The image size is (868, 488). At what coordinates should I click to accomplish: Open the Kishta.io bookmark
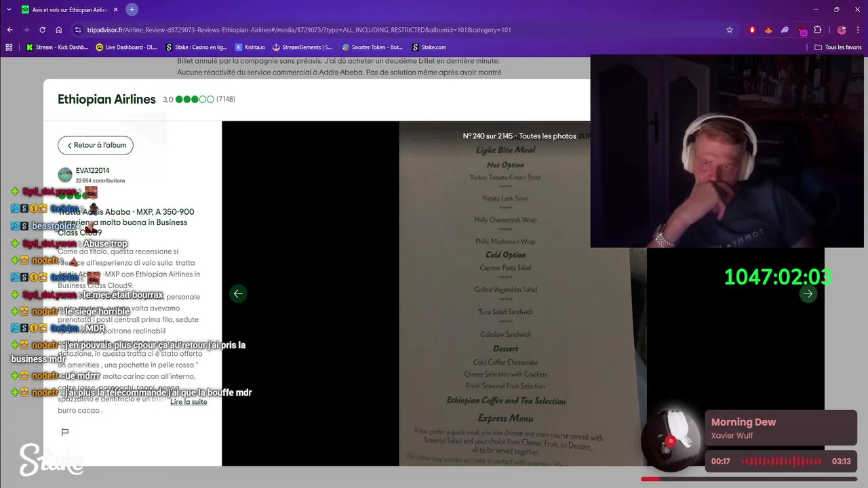(250, 47)
